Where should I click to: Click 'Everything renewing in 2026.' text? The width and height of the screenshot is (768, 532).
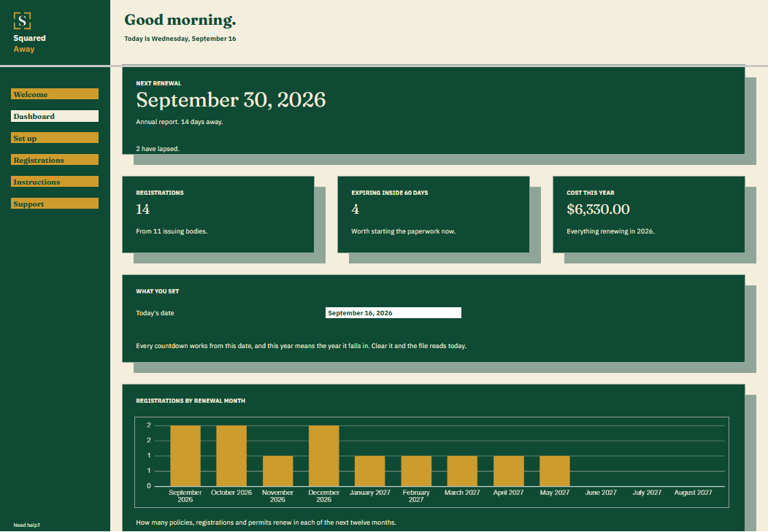611,231
